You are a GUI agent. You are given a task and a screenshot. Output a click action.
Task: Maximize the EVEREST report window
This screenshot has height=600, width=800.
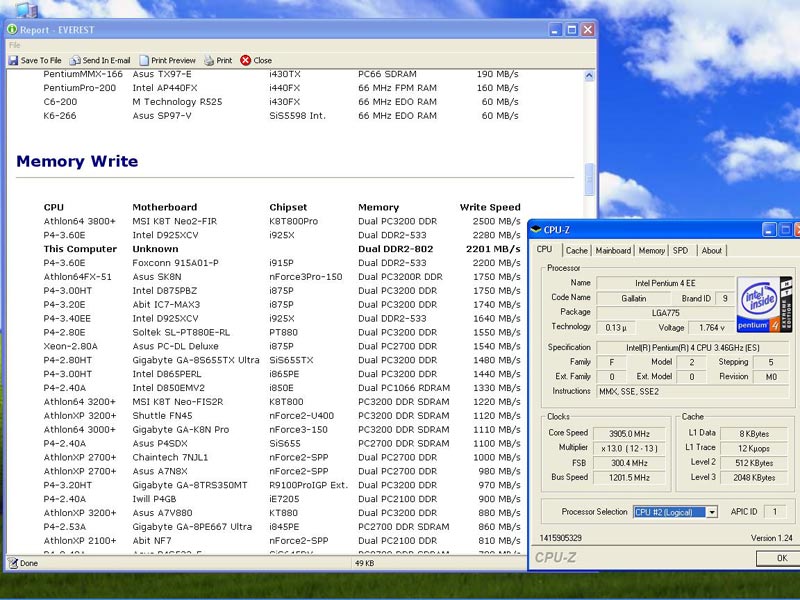572,30
